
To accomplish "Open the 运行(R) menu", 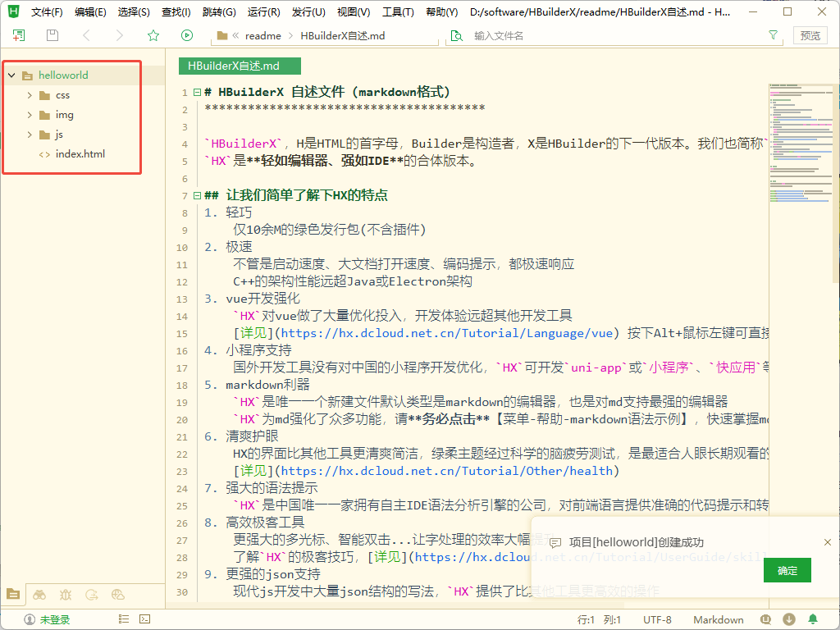I will (x=263, y=11).
